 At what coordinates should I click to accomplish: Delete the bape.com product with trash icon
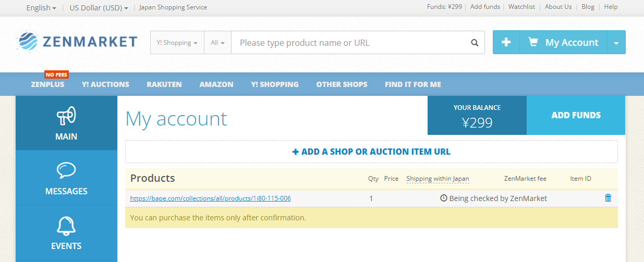point(607,198)
